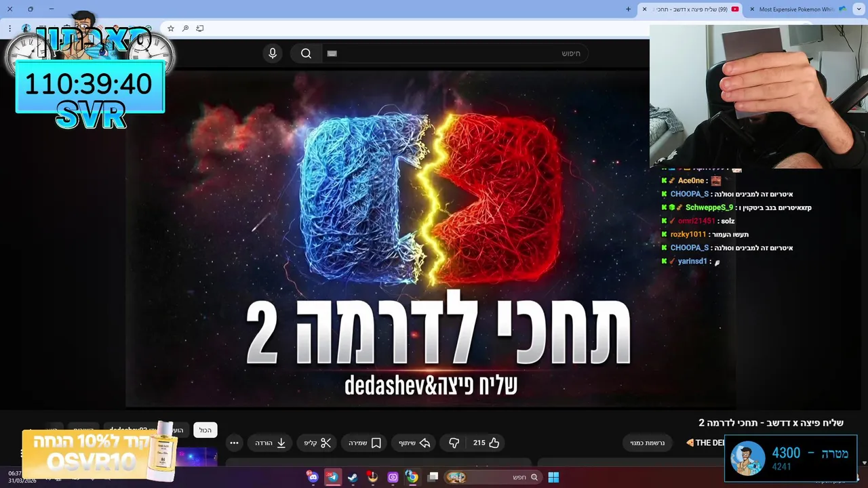
Task: Save the video using the 'שמירה' button
Action: coord(364,443)
